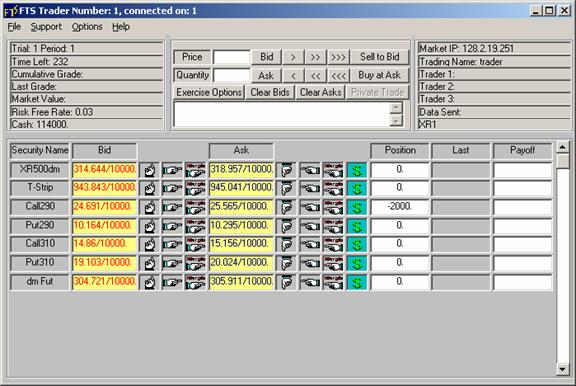
Task: Click the plain right-pointing hand in the dm Fut row
Action: pos(172,282)
